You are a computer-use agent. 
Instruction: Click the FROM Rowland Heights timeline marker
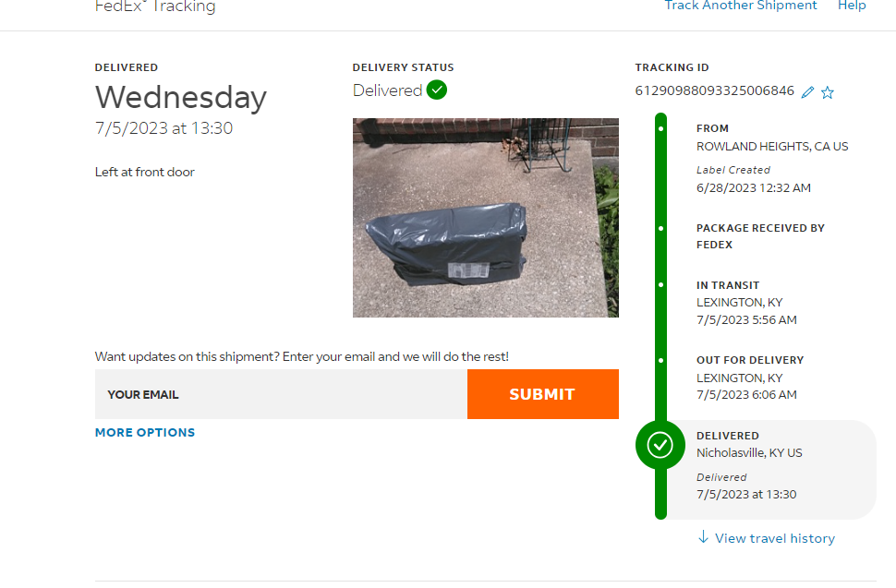pyautogui.click(x=660, y=128)
